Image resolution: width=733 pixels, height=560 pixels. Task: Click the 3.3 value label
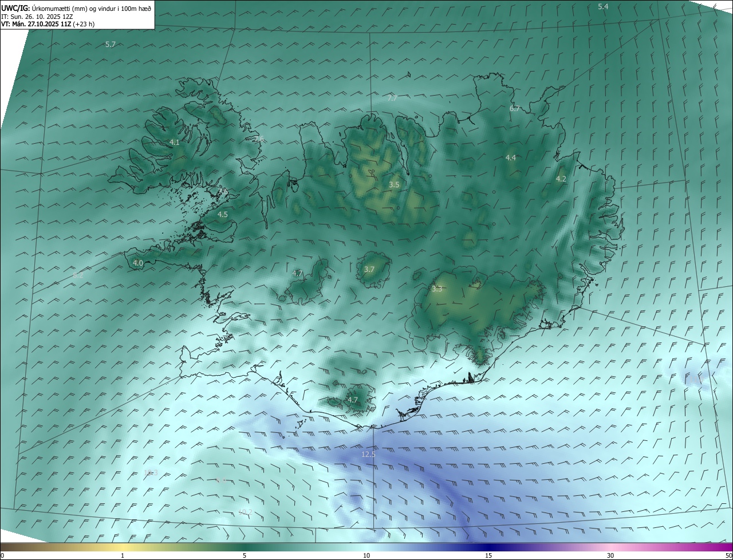437,289
